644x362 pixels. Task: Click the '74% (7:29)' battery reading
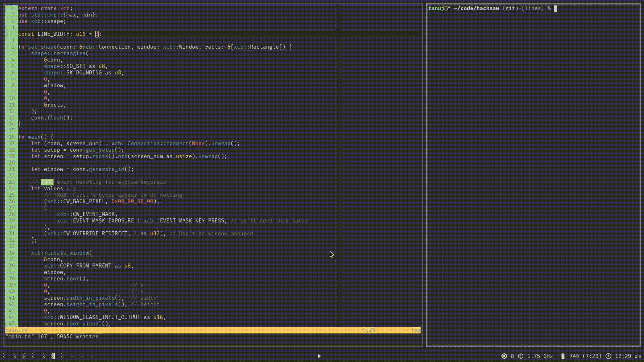[585, 356]
